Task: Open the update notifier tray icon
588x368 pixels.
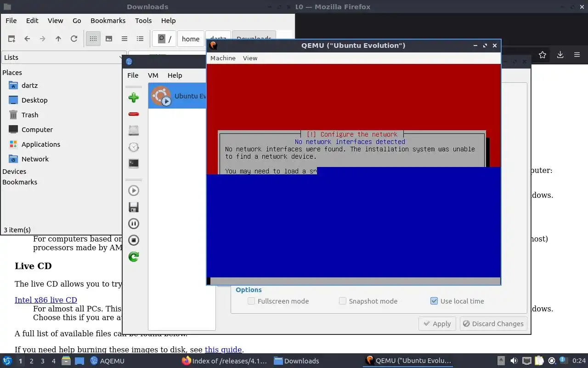Action: pos(564,361)
